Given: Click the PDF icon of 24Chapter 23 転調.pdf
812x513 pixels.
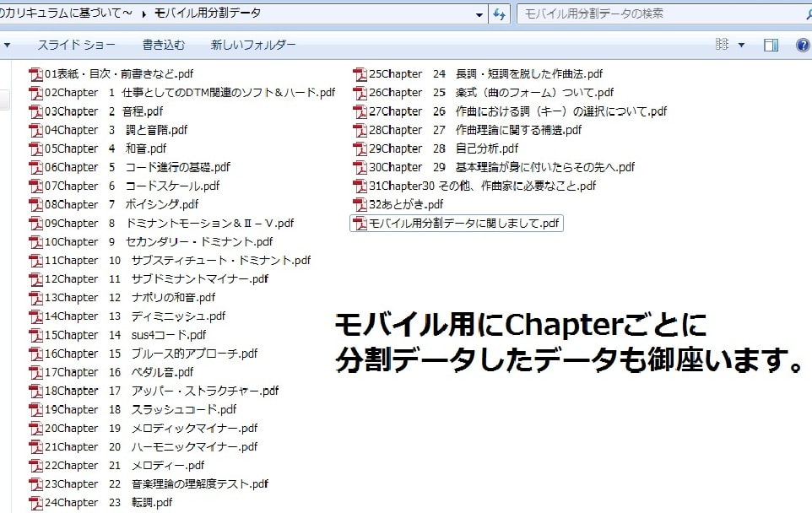Looking at the screenshot, I should (x=35, y=503).
